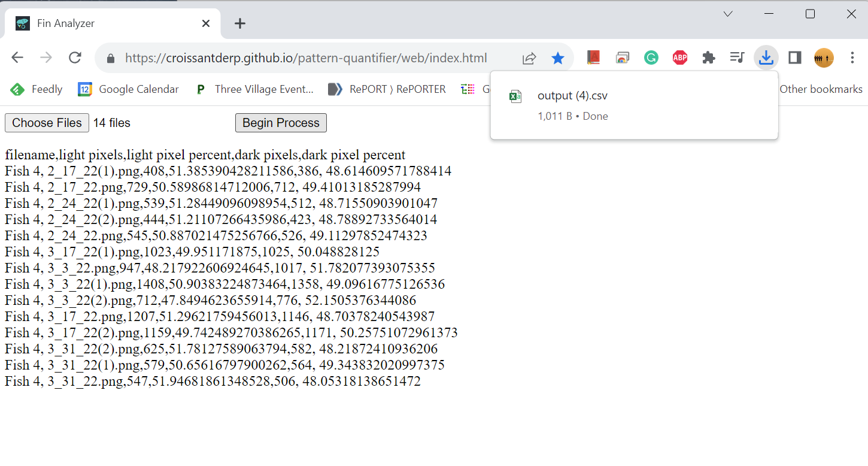This screenshot has height=466, width=868.
Task: Click the Begin Process button
Action: [281, 123]
